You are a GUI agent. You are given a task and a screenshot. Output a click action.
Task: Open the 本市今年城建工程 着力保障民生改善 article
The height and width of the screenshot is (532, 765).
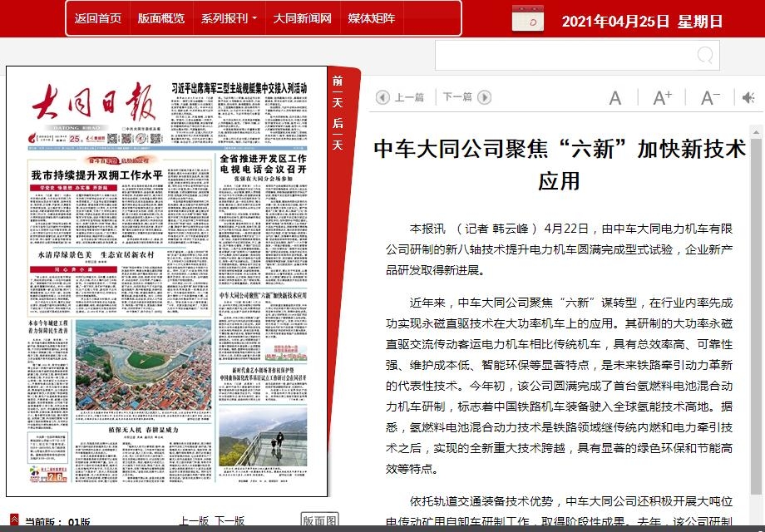click(x=48, y=327)
